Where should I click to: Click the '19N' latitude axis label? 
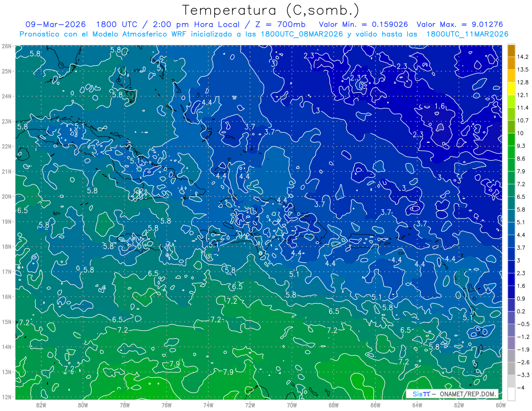(6, 221)
